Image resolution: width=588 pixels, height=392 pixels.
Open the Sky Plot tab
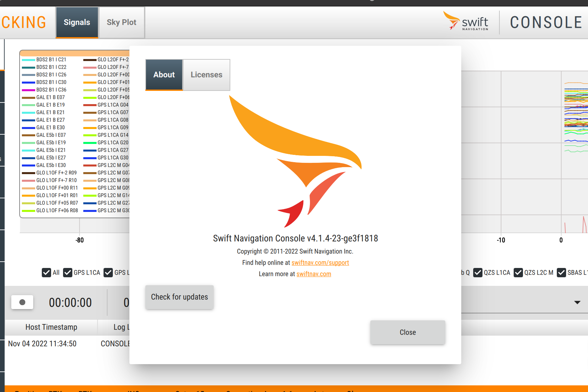click(x=121, y=22)
